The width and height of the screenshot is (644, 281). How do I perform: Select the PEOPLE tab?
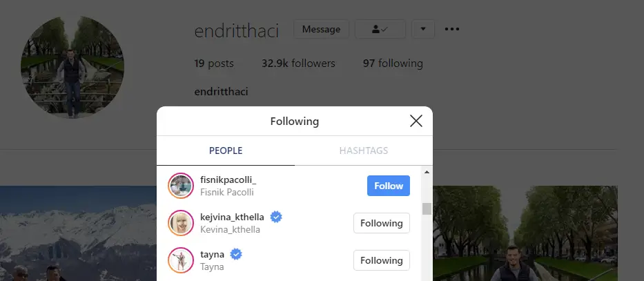(x=226, y=151)
